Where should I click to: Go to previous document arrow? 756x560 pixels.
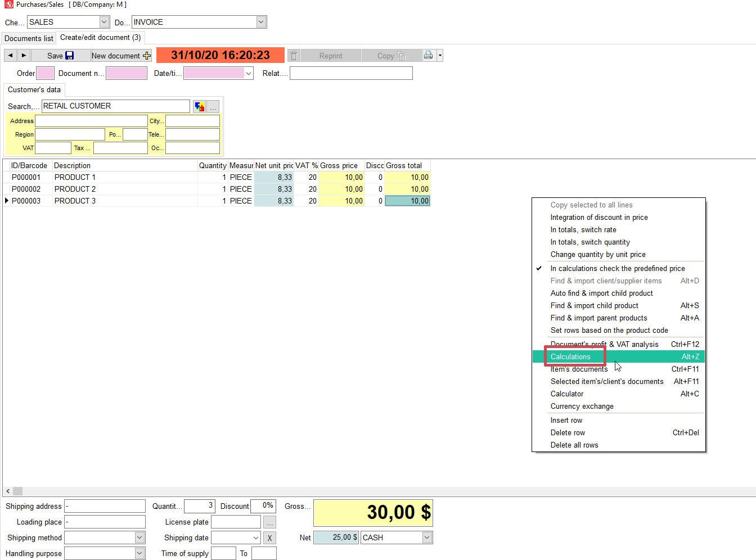[x=10, y=55]
